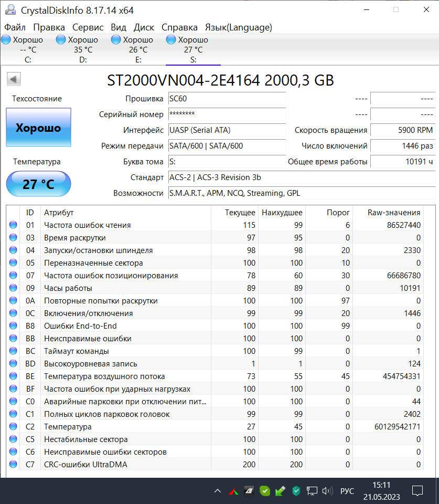The height and width of the screenshot is (504, 439).
Task: Click the Текущее column header
Action: point(235,213)
